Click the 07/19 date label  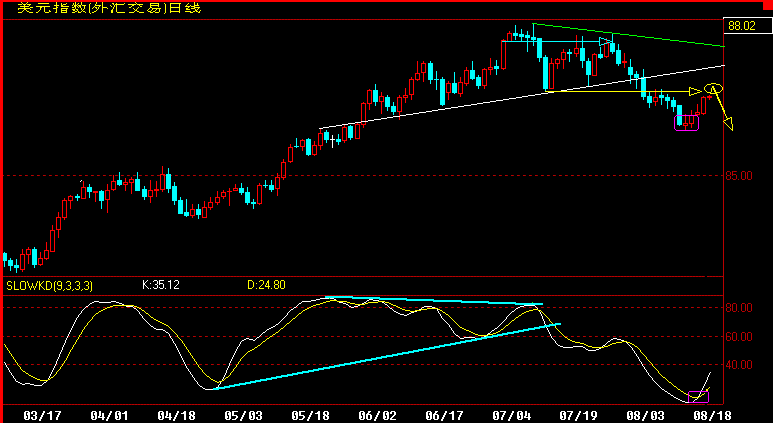(578, 415)
